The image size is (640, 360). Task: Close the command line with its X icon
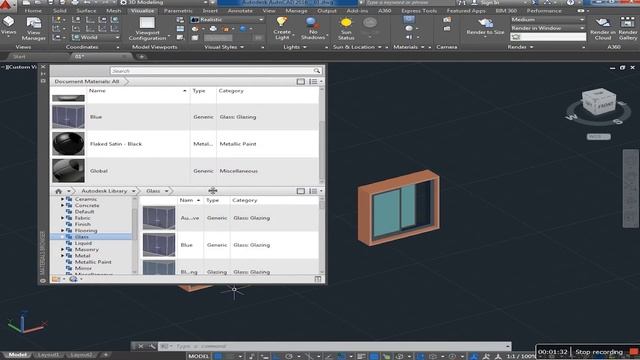tap(140, 346)
